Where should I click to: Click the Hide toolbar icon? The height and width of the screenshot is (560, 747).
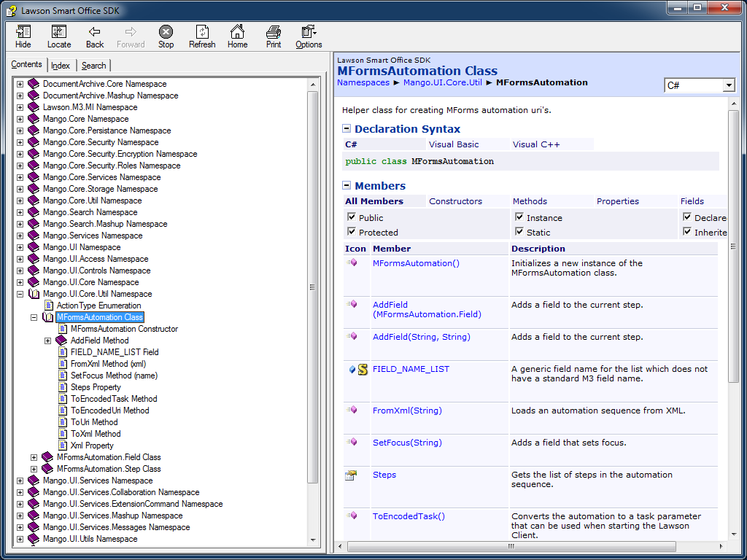pos(23,36)
